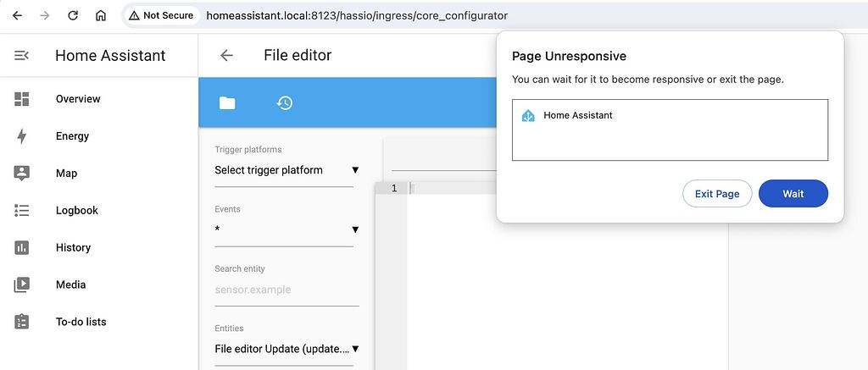
Task: Collapse the Home Assistant sidebar menu
Action: (21, 56)
